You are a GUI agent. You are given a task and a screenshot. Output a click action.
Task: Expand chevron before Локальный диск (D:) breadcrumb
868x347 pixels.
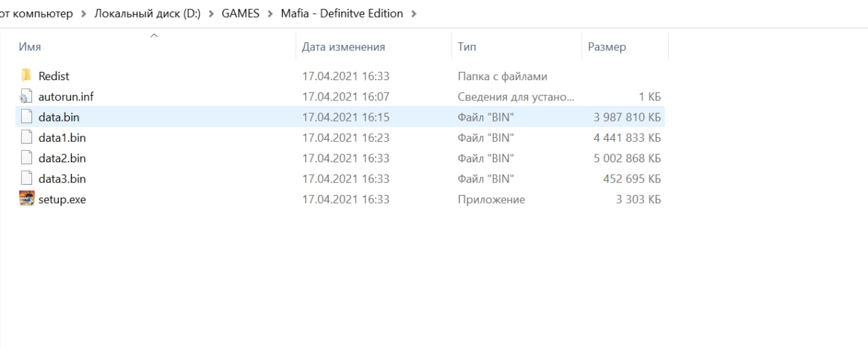83,14
